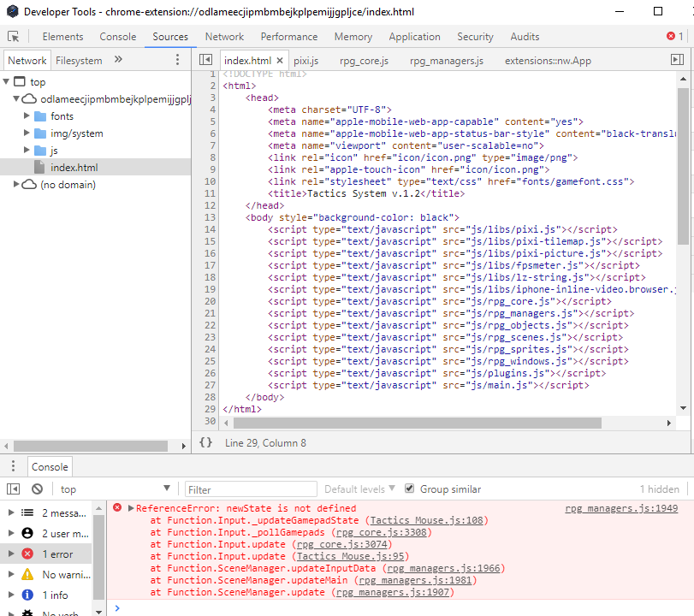Select the blue info icon in sidebar
The image size is (694, 616).
click(x=27, y=595)
